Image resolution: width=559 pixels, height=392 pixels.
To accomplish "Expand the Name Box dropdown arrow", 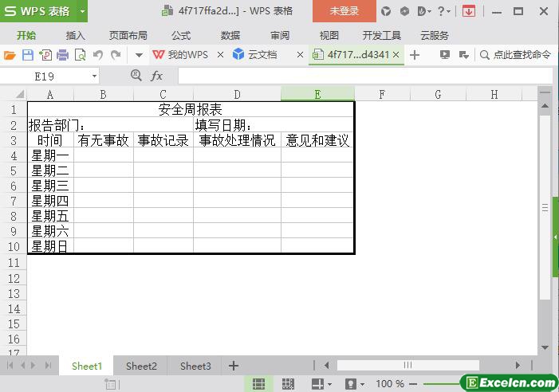I will click(94, 76).
